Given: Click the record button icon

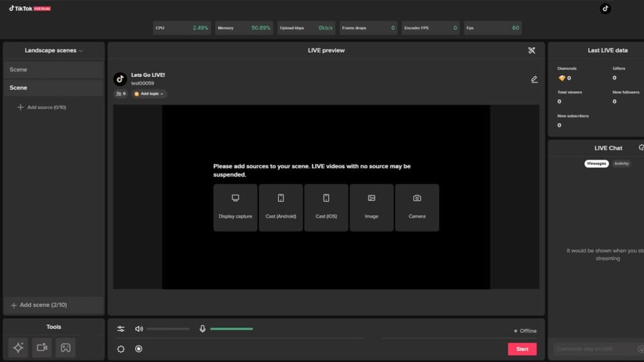Looking at the screenshot, I should (x=139, y=349).
